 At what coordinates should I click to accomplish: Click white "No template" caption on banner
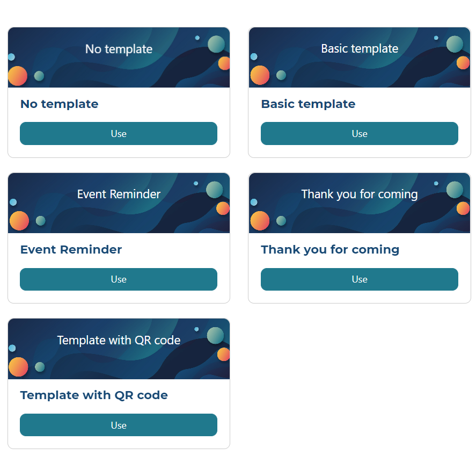click(119, 49)
